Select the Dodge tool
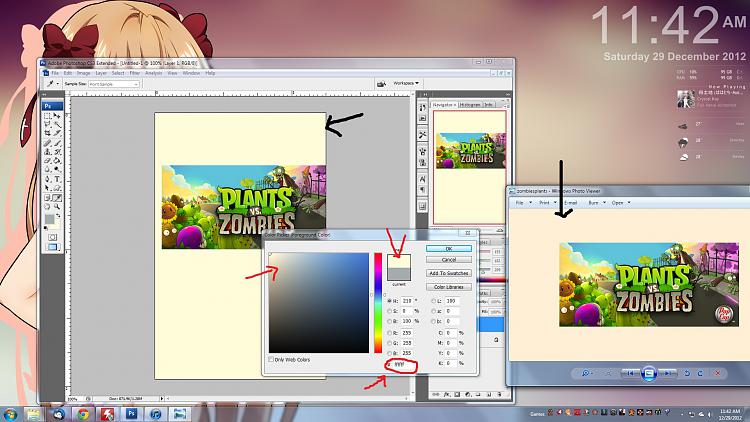This screenshot has height=422, width=750. click(57, 169)
